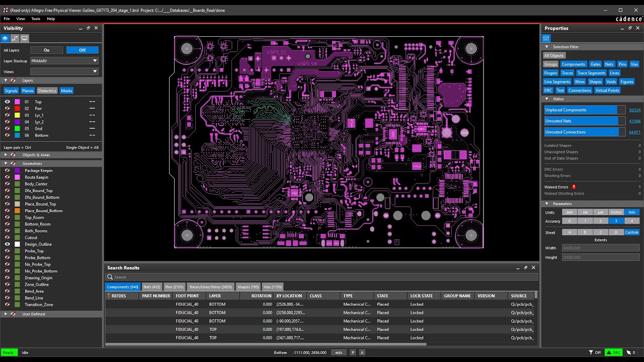This screenshot has height=362, width=644.
Task: Open the 50/534 unplaced components link
Action: click(x=634, y=110)
